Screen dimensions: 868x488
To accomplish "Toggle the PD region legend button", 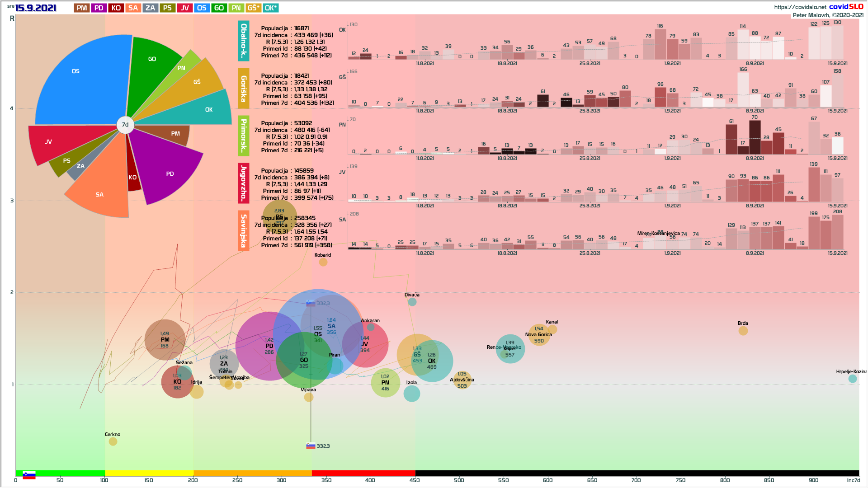I will (x=99, y=8).
